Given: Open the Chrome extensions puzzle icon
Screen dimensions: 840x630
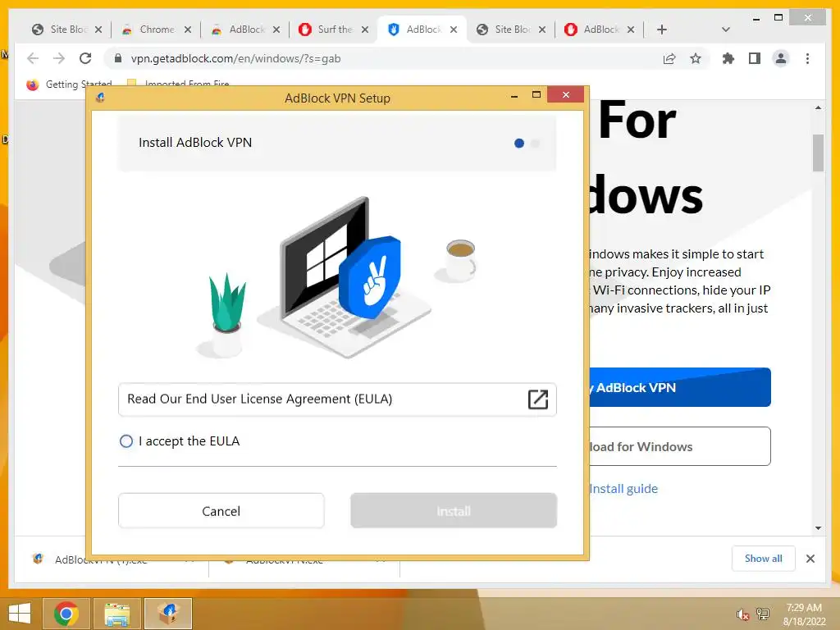Looking at the screenshot, I should pyautogui.click(x=728, y=58).
